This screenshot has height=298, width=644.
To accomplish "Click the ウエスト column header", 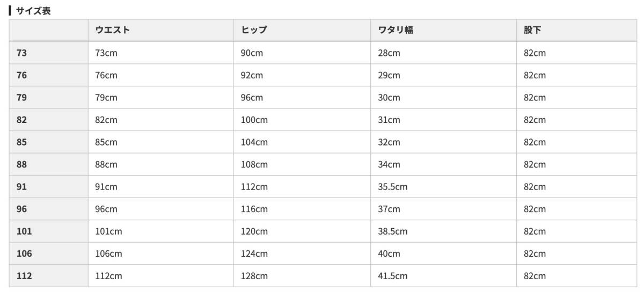I will 113,30.
